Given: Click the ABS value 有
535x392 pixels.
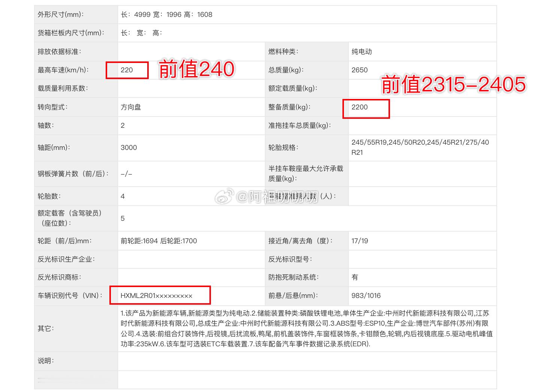Looking at the screenshot, I should 354,277.
